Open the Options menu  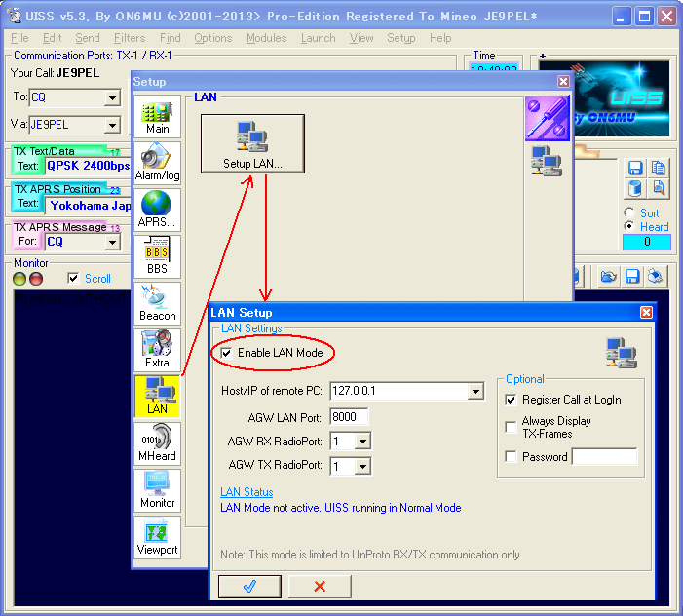tap(213, 38)
